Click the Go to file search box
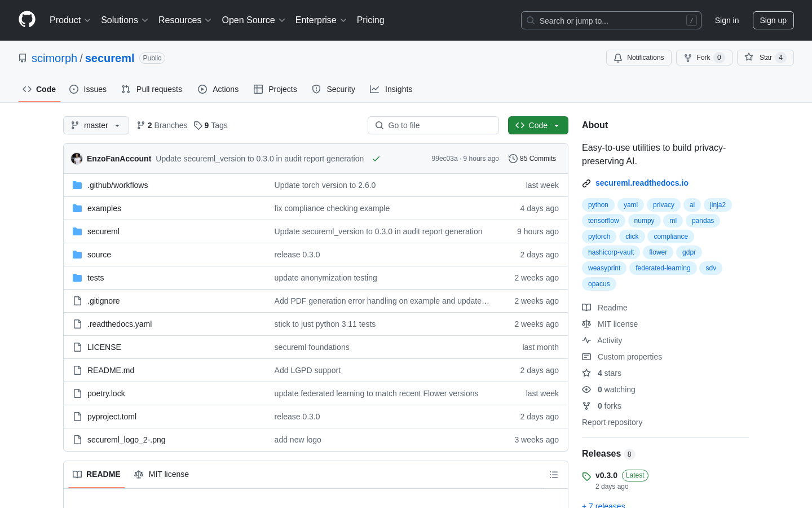 433,125
